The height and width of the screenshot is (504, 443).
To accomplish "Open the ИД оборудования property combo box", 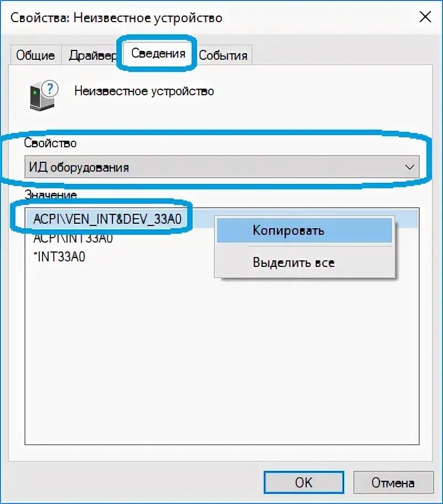I will [222, 167].
